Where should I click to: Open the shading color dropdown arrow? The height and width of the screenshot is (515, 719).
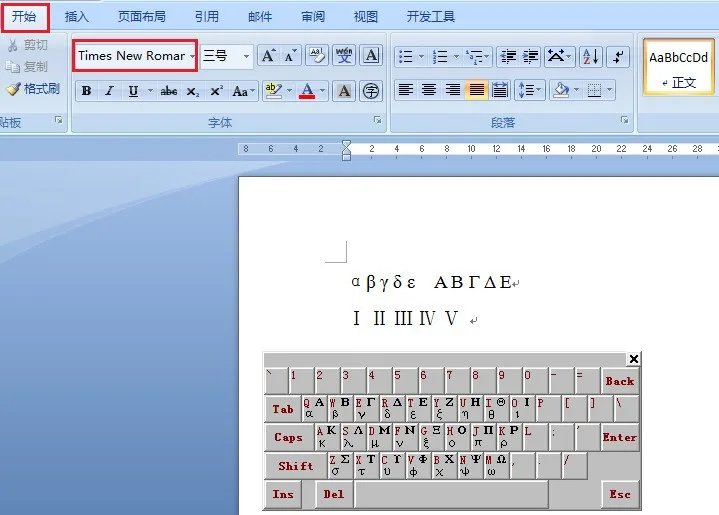click(x=576, y=89)
